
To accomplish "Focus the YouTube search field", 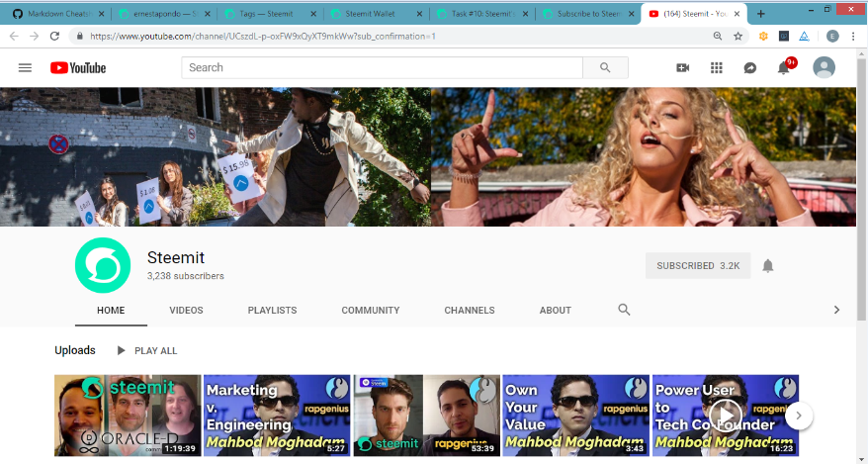I will [382, 67].
